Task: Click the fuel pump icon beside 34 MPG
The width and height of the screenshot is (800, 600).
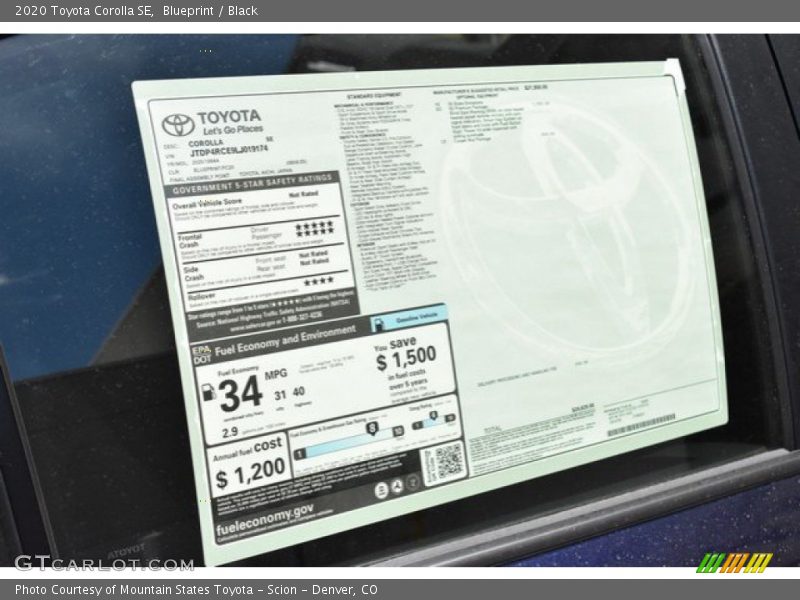Action: click(209, 393)
